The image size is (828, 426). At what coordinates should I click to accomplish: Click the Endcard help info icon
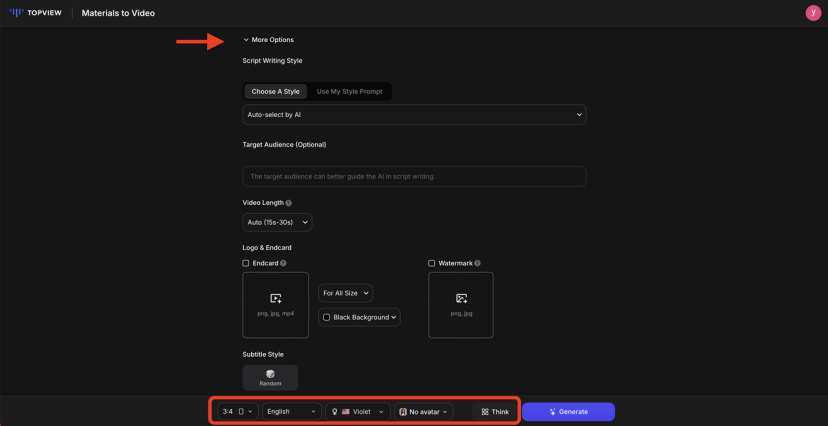click(284, 263)
